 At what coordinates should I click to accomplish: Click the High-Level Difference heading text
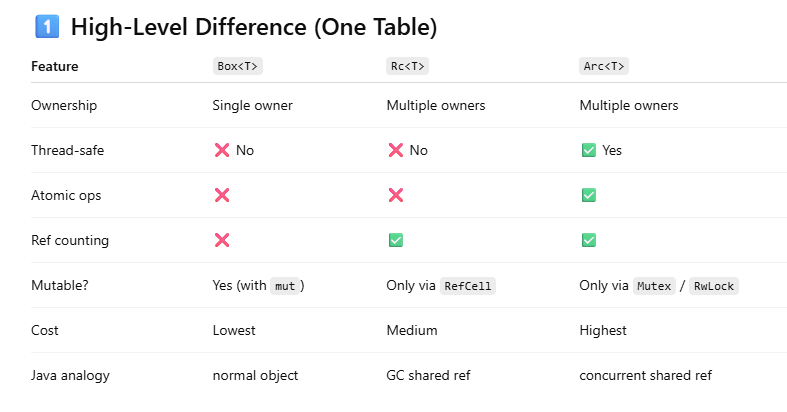coord(253,27)
